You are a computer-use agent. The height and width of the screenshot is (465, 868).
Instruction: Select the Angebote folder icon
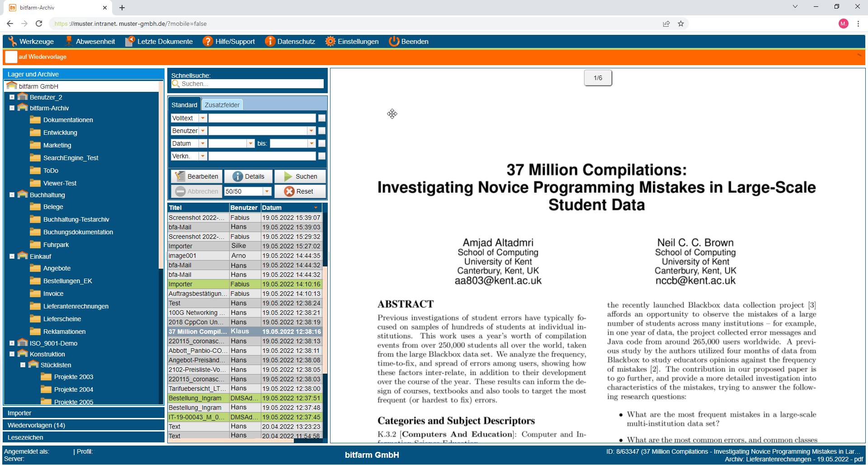tap(35, 268)
